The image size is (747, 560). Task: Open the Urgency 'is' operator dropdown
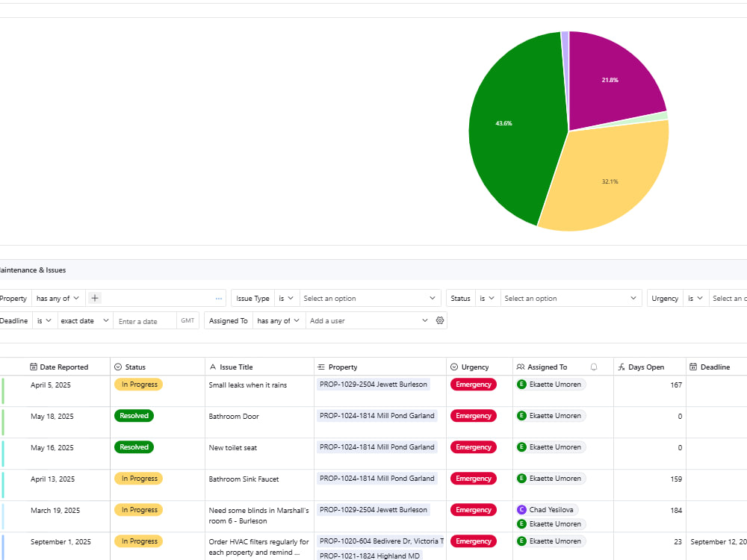point(695,298)
